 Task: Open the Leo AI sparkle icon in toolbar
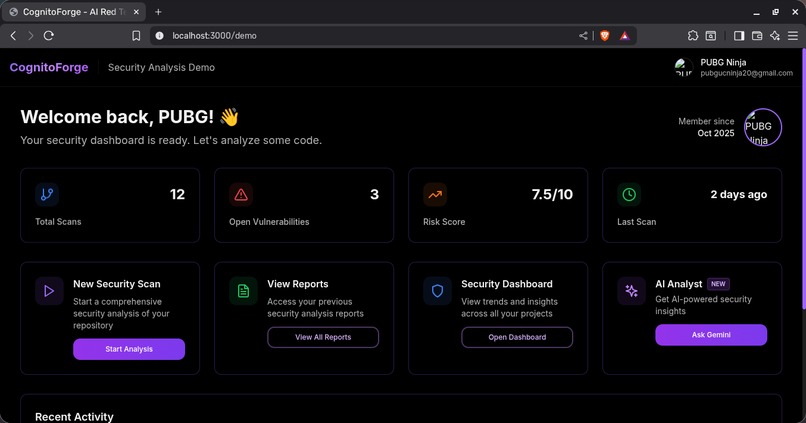775,35
